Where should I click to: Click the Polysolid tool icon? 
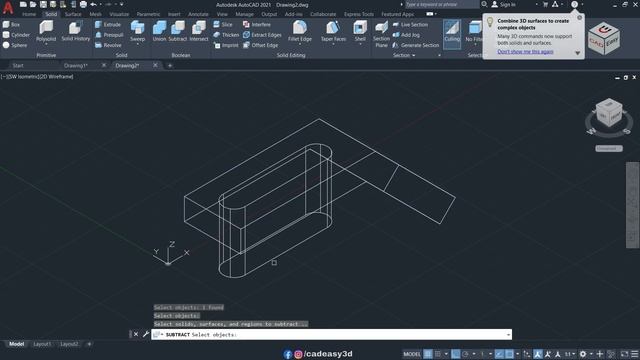[46, 28]
